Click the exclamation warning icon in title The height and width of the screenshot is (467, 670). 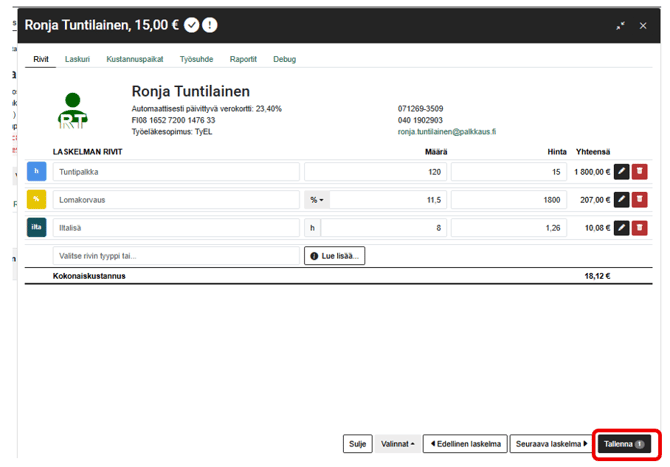click(209, 25)
